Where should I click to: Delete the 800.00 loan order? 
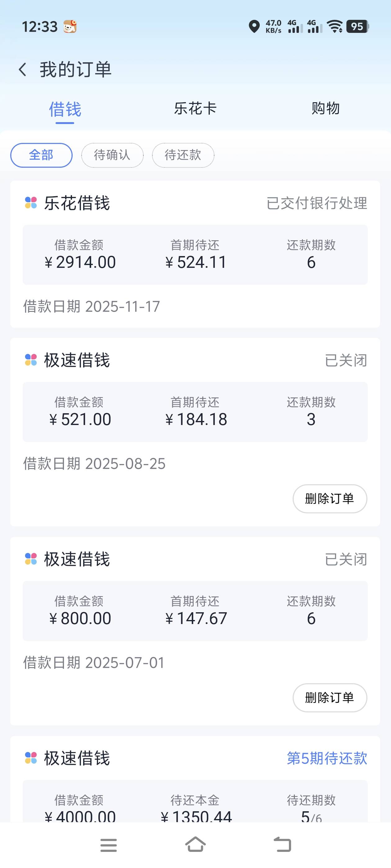click(x=330, y=697)
